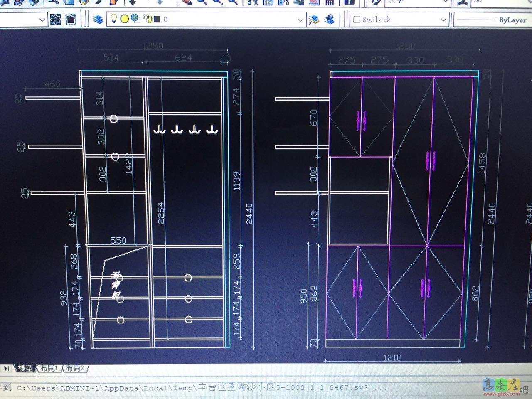The image size is (532, 399).
Task: Click the 1210 width dimension label
Action: pos(392,357)
